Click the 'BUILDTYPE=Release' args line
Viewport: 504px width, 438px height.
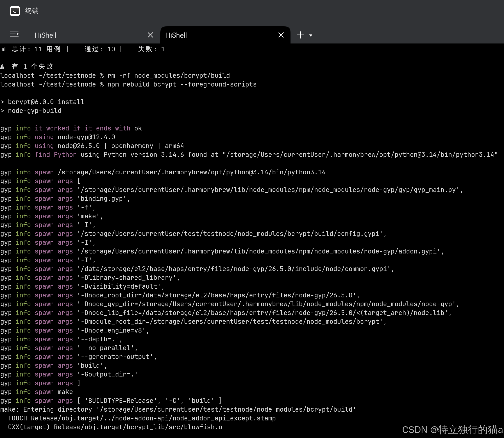[x=111, y=401]
